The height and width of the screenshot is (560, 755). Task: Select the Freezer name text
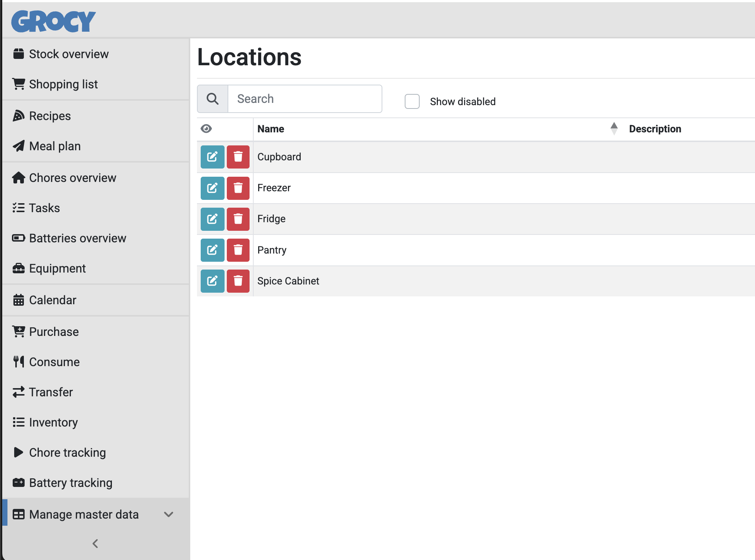coord(274,188)
